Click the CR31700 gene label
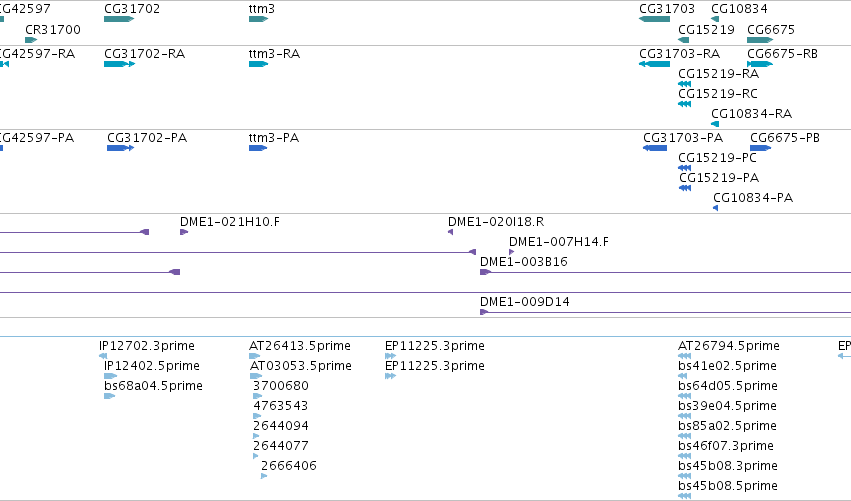The height and width of the screenshot is (501, 851). point(53,30)
